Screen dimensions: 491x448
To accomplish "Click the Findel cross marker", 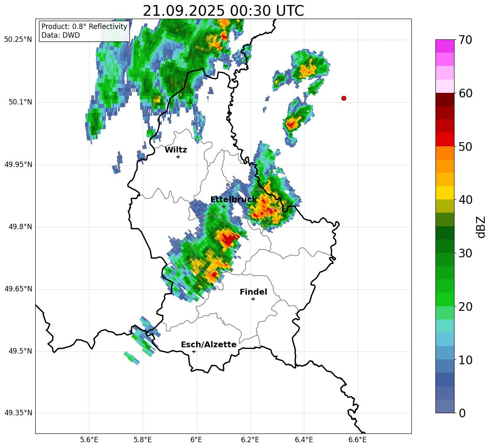I will [253, 299].
